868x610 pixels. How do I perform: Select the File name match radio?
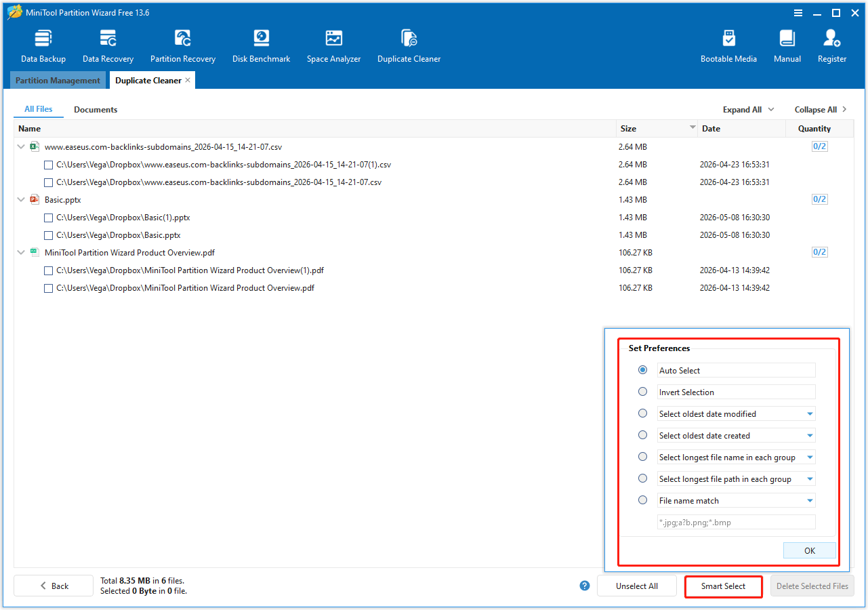click(x=643, y=500)
